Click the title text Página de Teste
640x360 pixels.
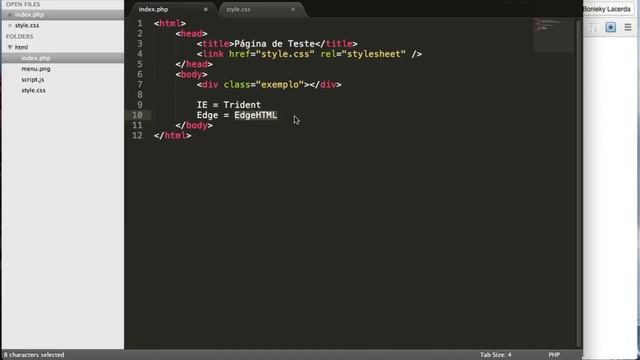pos(274,44)
